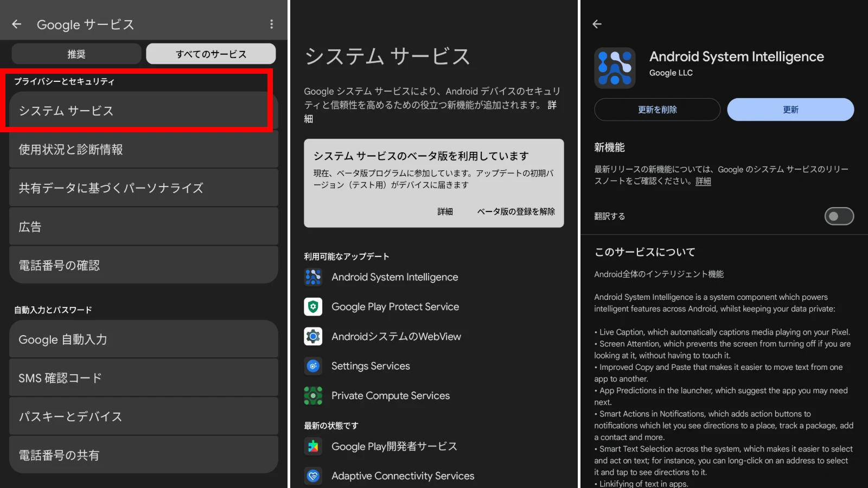The image size is (868, 488).
Task: Select AndroidシステムのWebView row text
Action: 397,337
